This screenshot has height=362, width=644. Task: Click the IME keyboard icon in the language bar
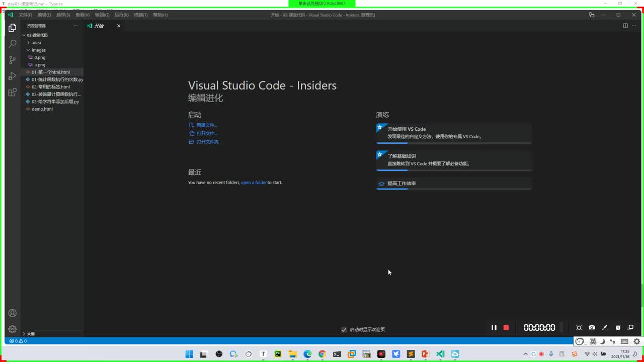point(624,341)
